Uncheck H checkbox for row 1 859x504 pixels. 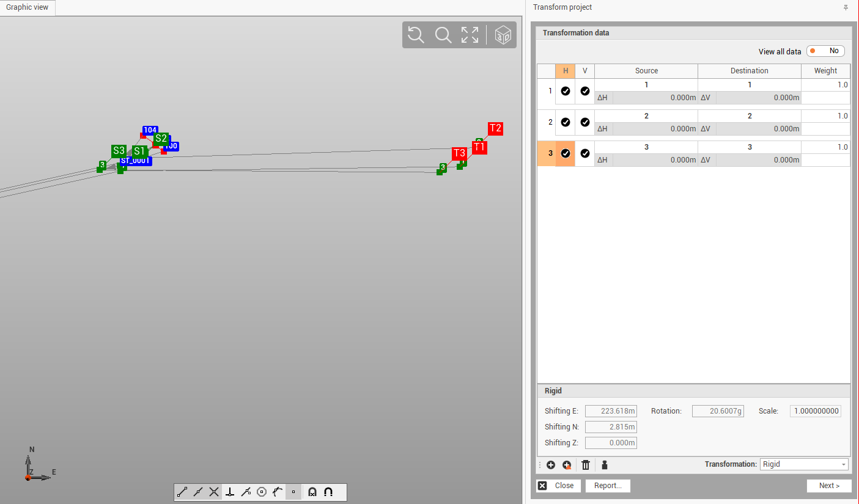click(566, 91)
